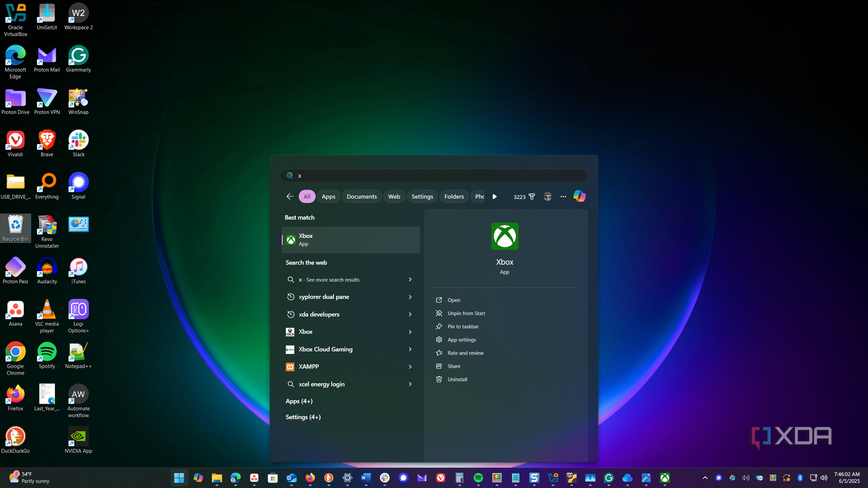Expand the Settings (4+) results group
868x488 pixels.
[x=303, y=417]
